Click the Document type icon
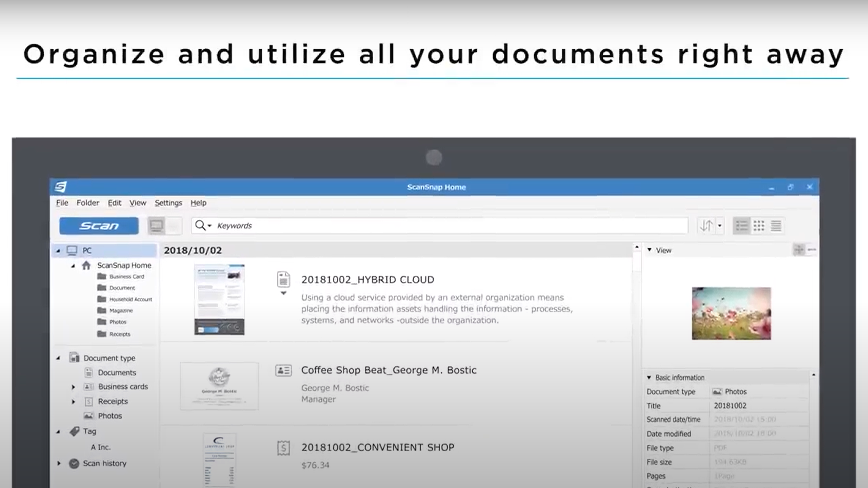 (x=74, y=358)
